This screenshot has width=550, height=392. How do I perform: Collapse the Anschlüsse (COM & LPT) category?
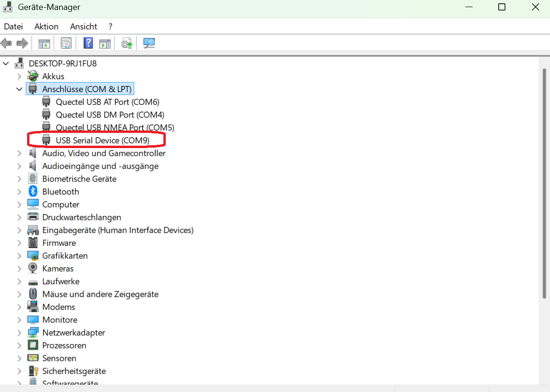[x=19, y=89]
